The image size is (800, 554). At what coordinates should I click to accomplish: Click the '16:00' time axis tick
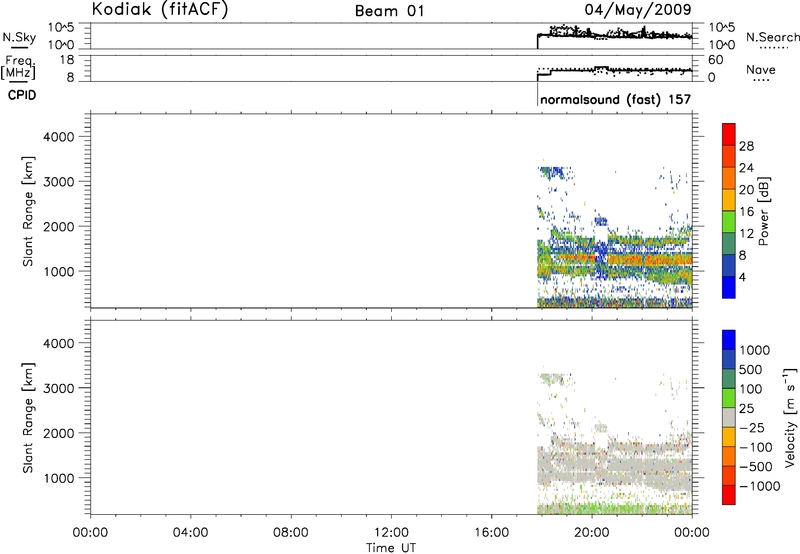tap(491, 533)
